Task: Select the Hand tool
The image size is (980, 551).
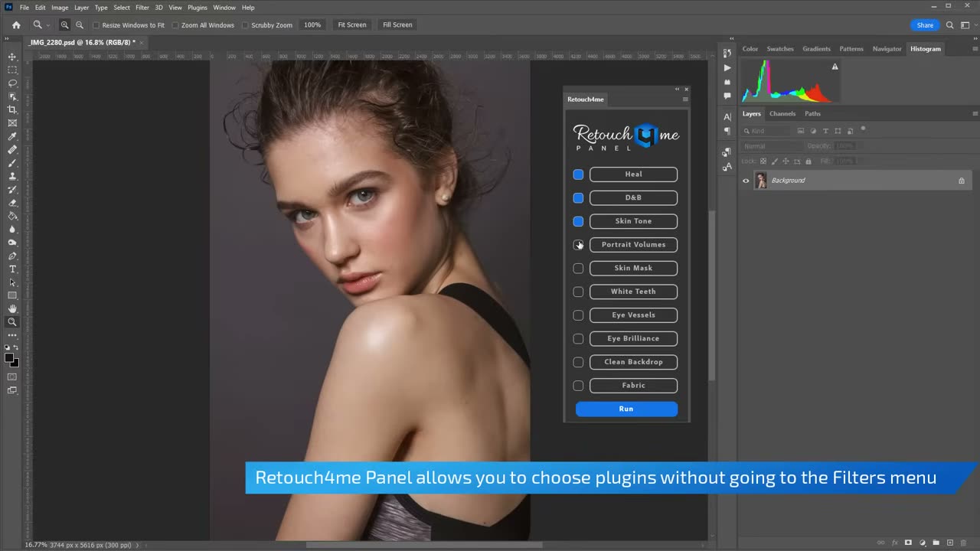Action: tap(12, 308)
